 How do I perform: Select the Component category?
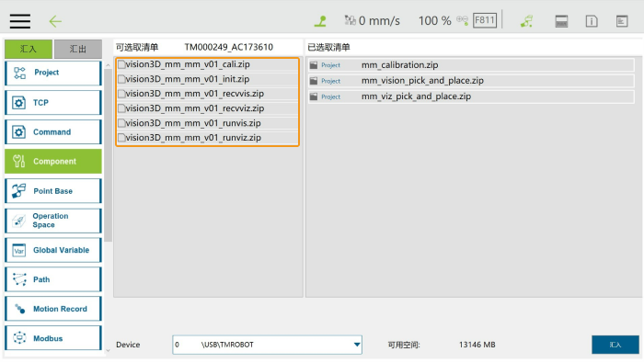point(53,161)
